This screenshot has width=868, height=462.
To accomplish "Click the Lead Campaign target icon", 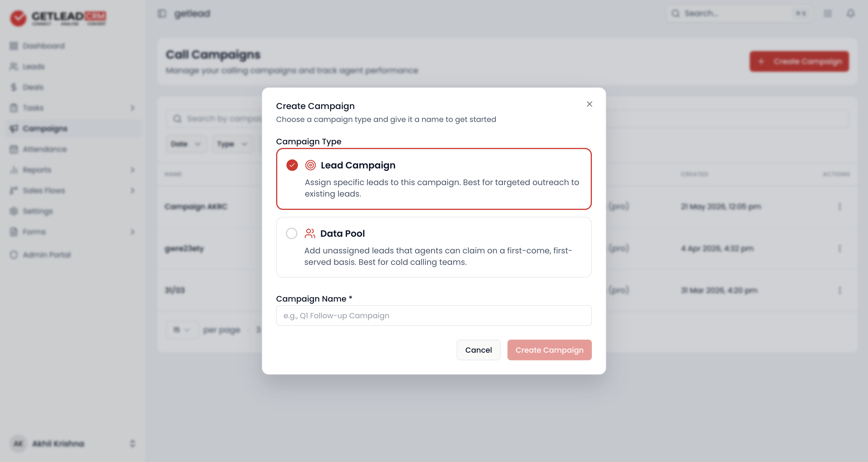I will (310, 165).
